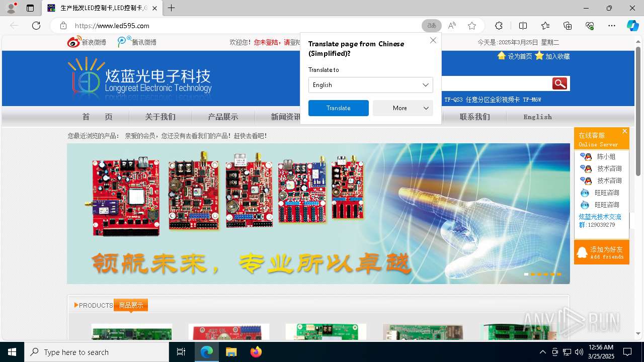Open the tab actions menu icon
The image size is (644, 362).
tap(30, 8)
